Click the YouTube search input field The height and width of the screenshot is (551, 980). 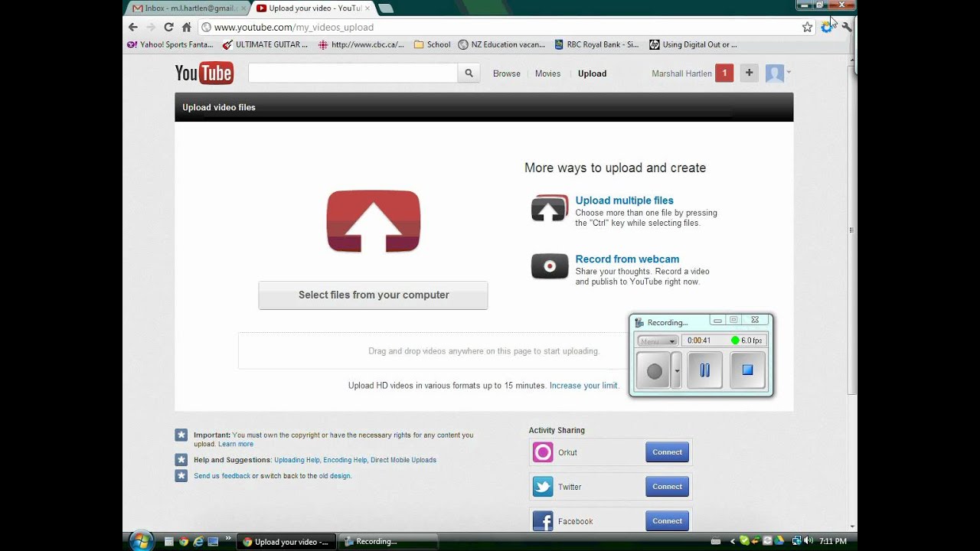[x=353, y=73]
